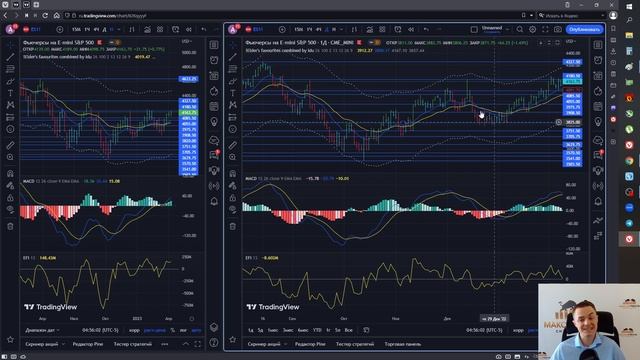
Task: Click compare/add symbol plus icon in left chart
Action: 60,29
